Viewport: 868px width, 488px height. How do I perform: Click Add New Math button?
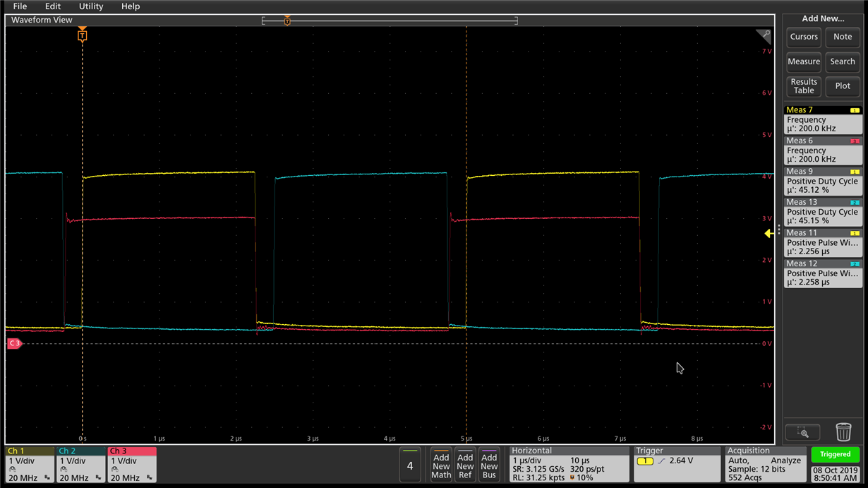coord(441,465)
